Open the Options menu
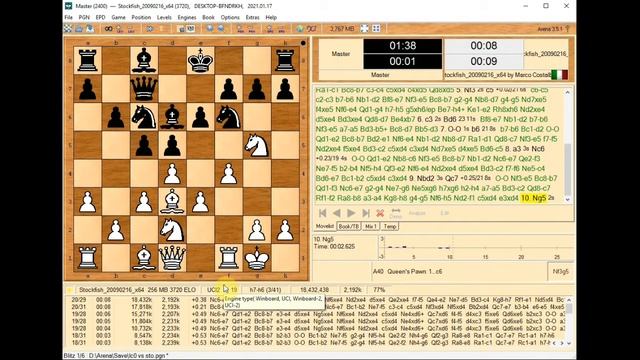This screenshot has width=640, height=360. coord(230,18)
